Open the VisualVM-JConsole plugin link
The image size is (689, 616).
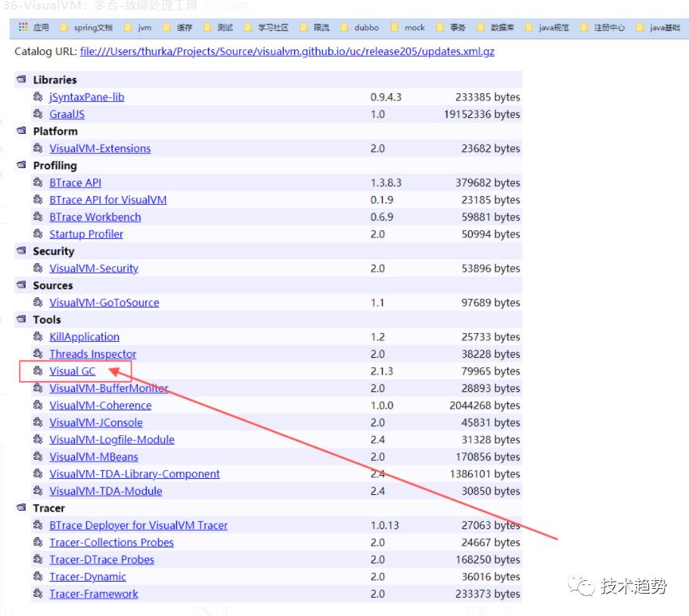[96, 422]
